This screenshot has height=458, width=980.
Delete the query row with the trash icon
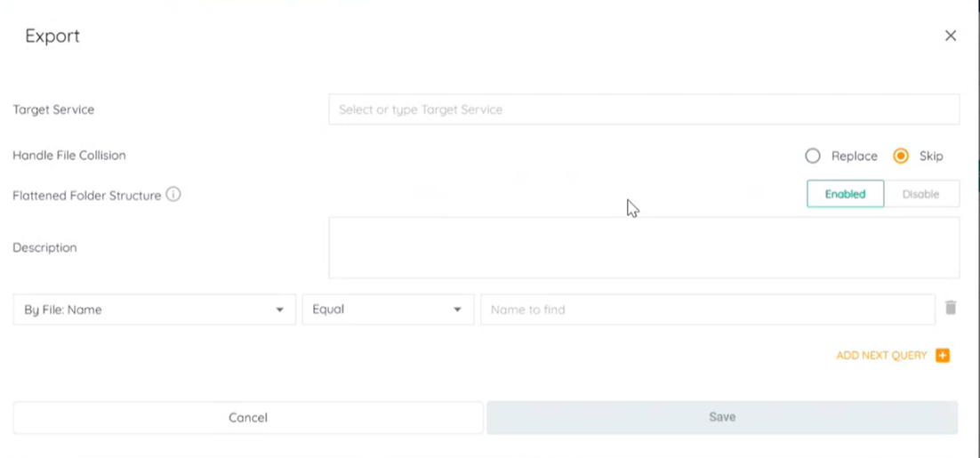[951, 308]
